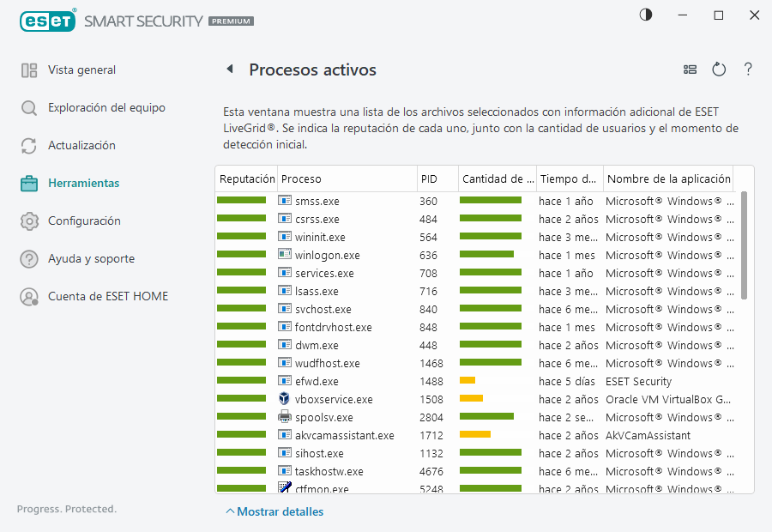Go to Exploración del equipo
Image resolution: width=772 pixels, height=532 pixels.
tap(106, 108)
